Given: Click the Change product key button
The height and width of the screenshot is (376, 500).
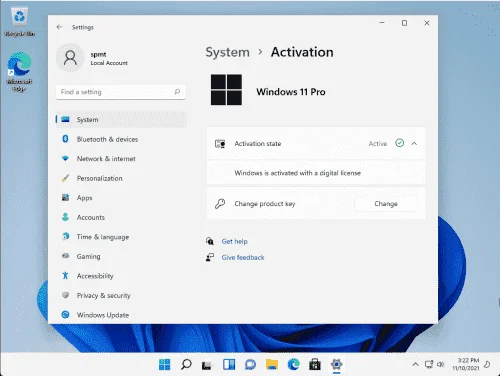Looking at the screenshot, I should [386, 204].
